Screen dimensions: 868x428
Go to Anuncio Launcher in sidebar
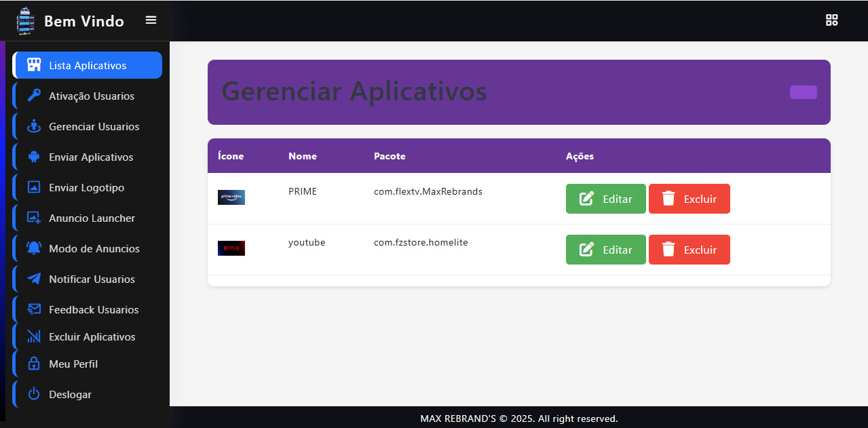click(92, 218)
